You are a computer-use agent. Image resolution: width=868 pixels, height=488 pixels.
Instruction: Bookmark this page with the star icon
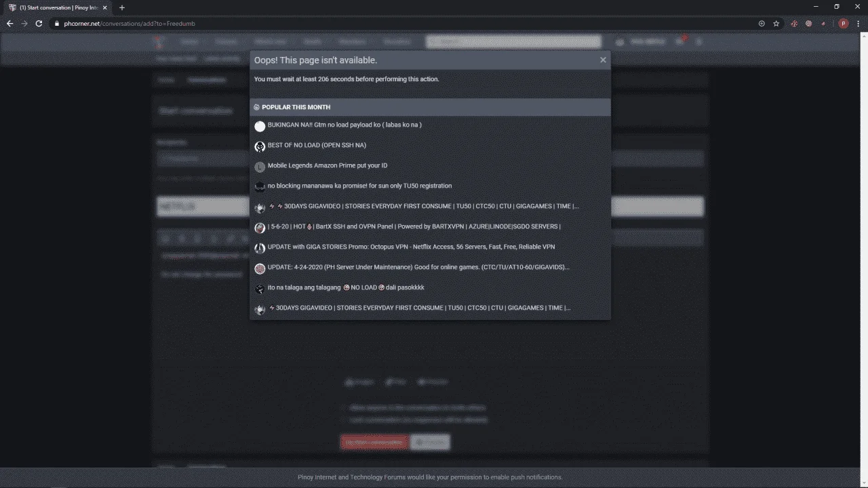tap(776, 23)
